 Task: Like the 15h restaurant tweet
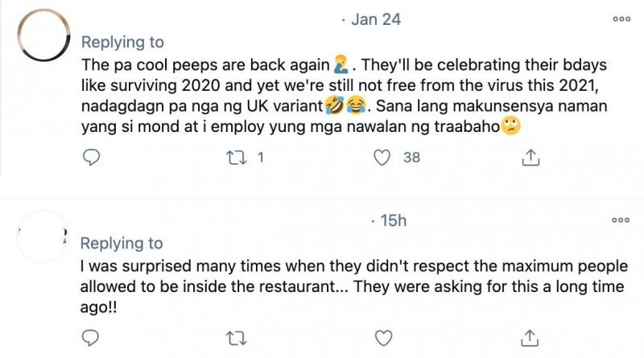384,336
